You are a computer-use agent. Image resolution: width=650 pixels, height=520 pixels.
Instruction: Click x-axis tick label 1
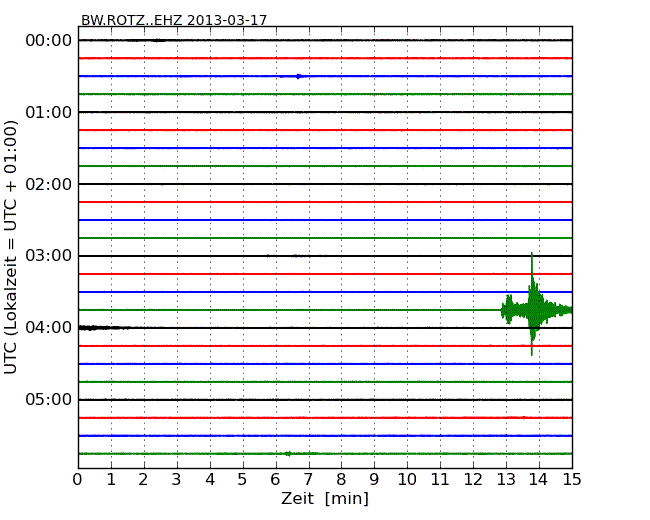(111, 480)
